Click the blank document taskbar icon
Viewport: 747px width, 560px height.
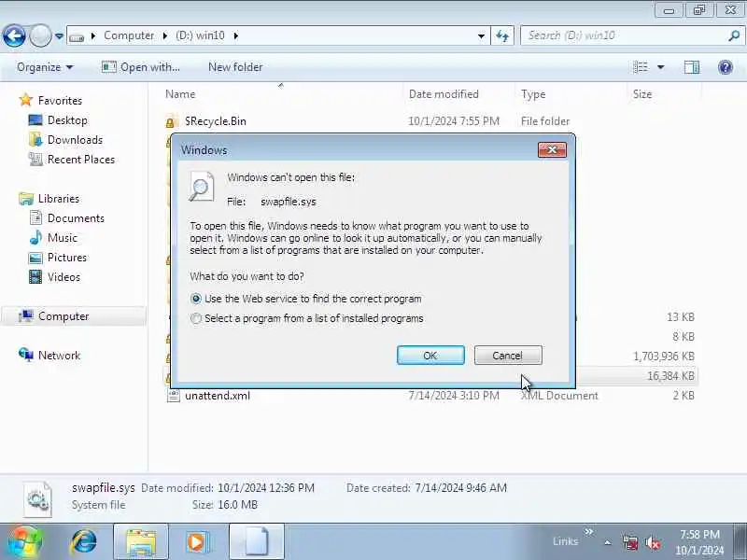pos(257,542)
